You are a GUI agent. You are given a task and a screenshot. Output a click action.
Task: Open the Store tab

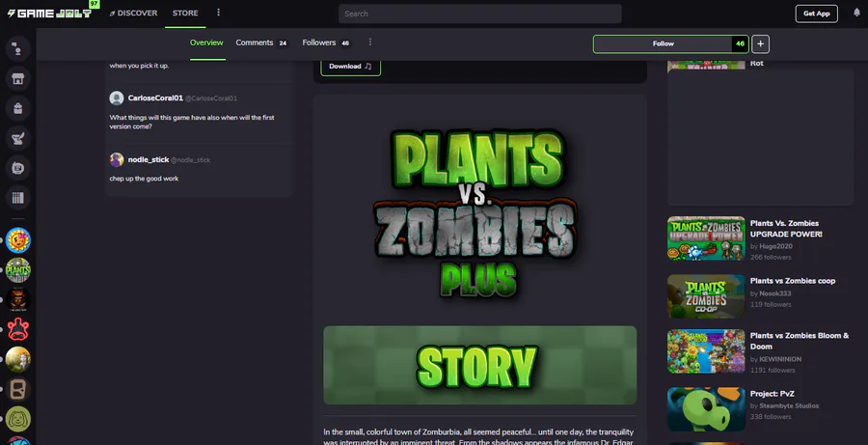point(185,14)
